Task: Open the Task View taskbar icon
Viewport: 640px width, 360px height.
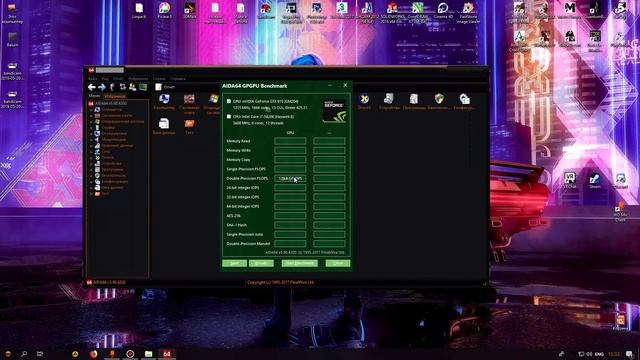Action: [40, 354]
